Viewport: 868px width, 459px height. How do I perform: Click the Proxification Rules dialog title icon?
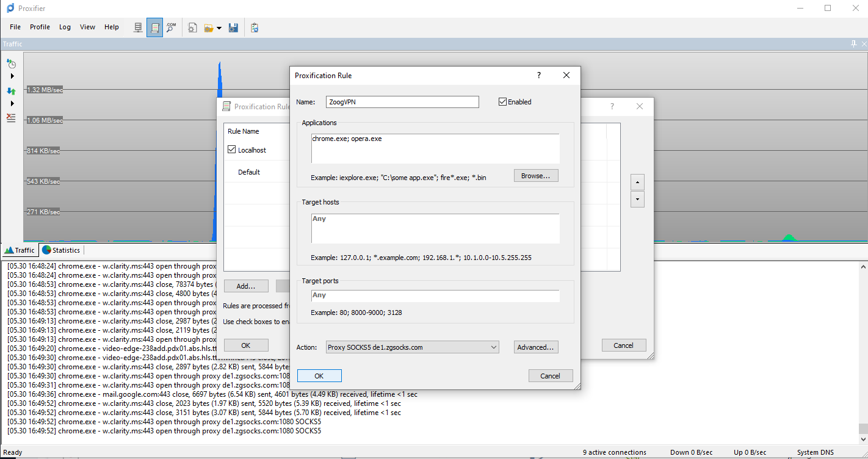pos(226,106)
